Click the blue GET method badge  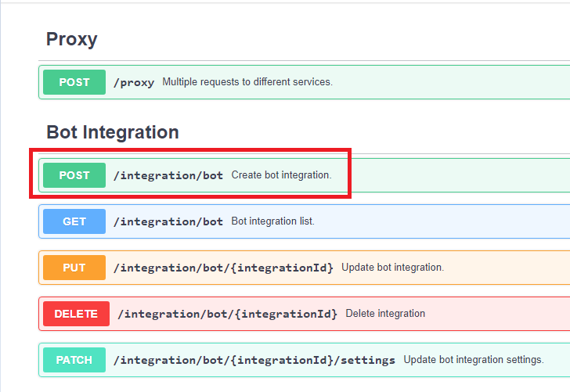click(x=74, y=221)
